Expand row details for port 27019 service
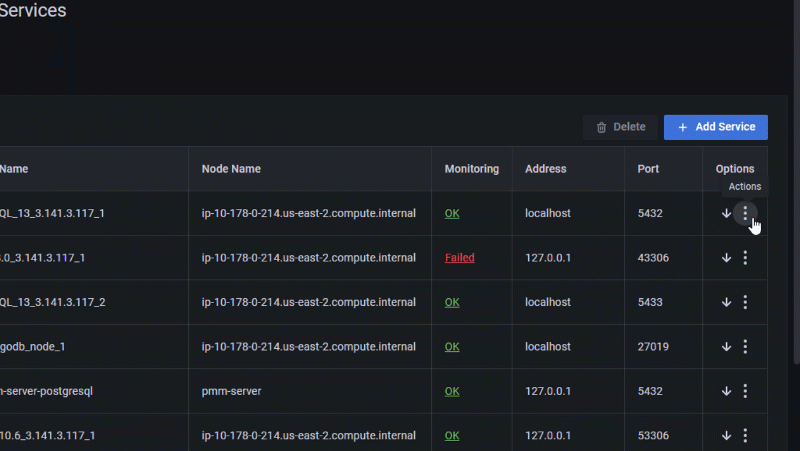 [726, 347]
